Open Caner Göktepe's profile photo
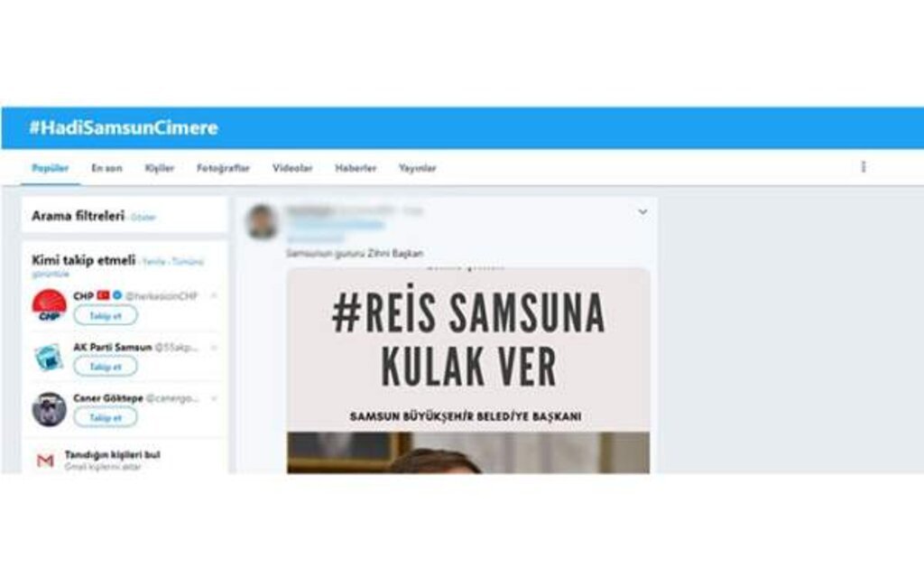This screenshot has width=924, height=578. pyautogui.click(x=49, y=409)
